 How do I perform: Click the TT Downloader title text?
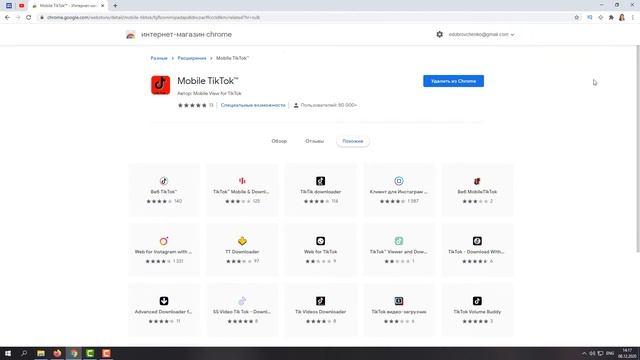pyautogui.click(x=242, y=252)
